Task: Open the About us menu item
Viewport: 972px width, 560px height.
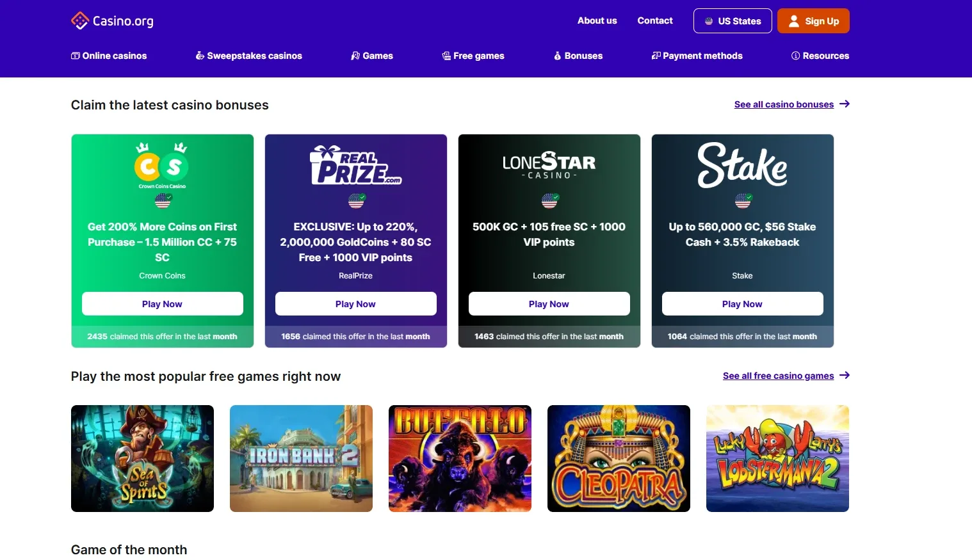Action: point(597,20)
